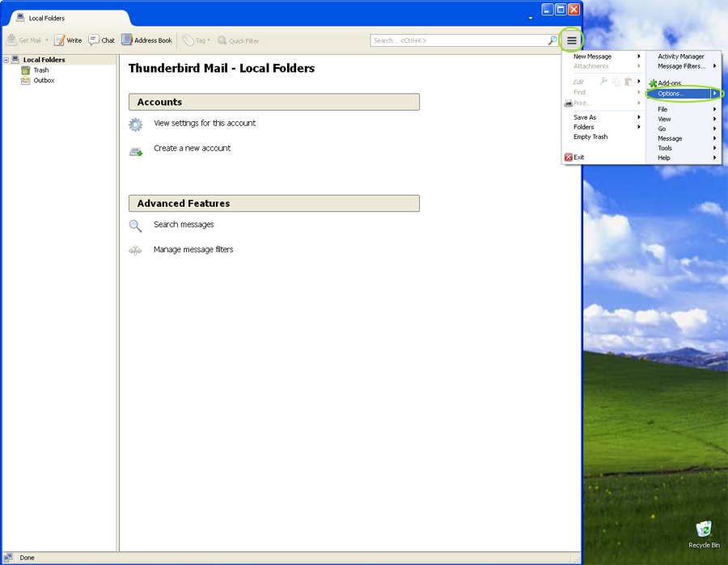Expand the View submenu
Screen dimensions: 728x565
pyautogui.click(x=684, y=119)
